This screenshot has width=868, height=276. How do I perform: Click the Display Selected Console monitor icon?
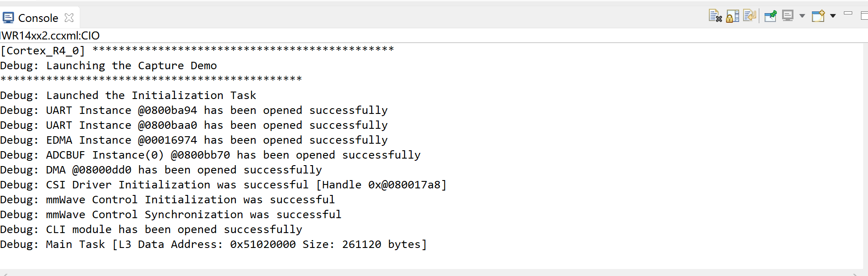pyautogui.click(x=788, y=16)
